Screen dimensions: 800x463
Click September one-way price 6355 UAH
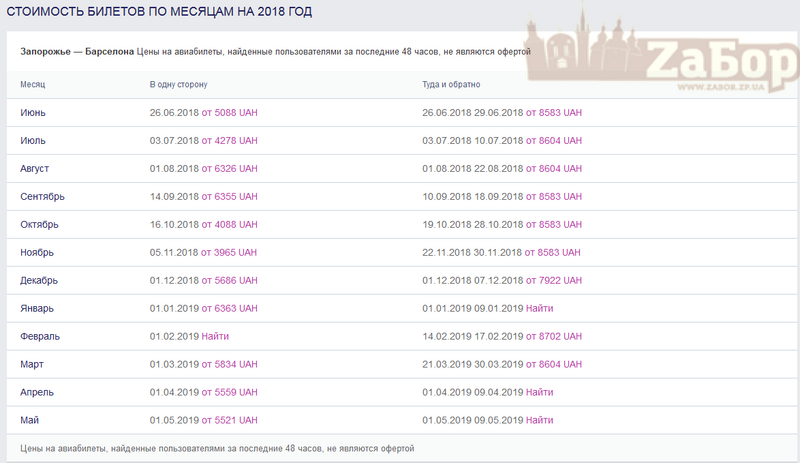tap(230, 197)
